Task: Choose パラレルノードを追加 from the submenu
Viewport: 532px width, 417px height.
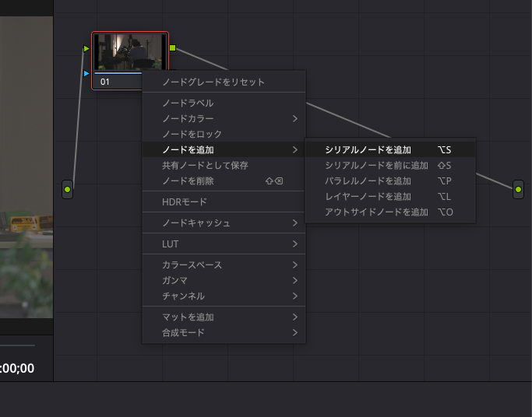Action: (368, 180)
